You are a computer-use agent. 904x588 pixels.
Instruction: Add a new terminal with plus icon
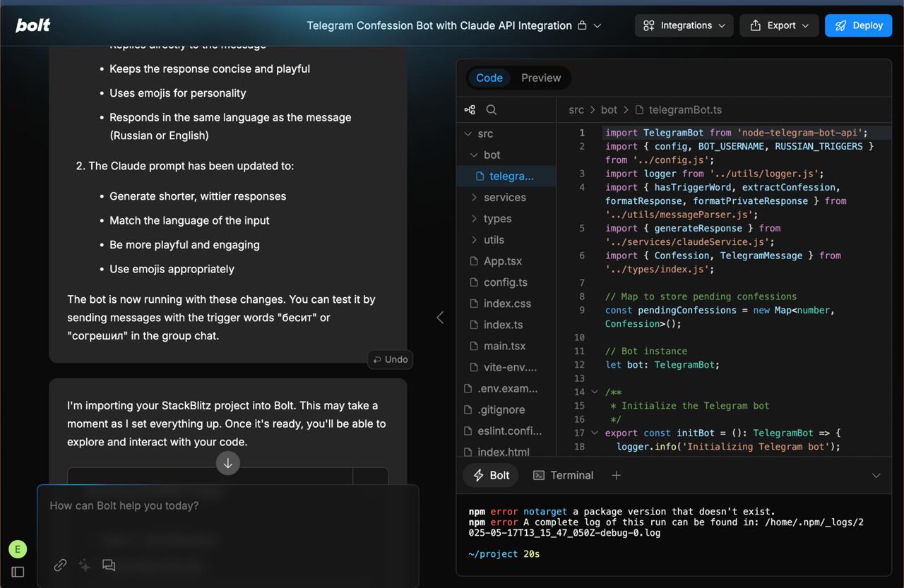[616, 475]
